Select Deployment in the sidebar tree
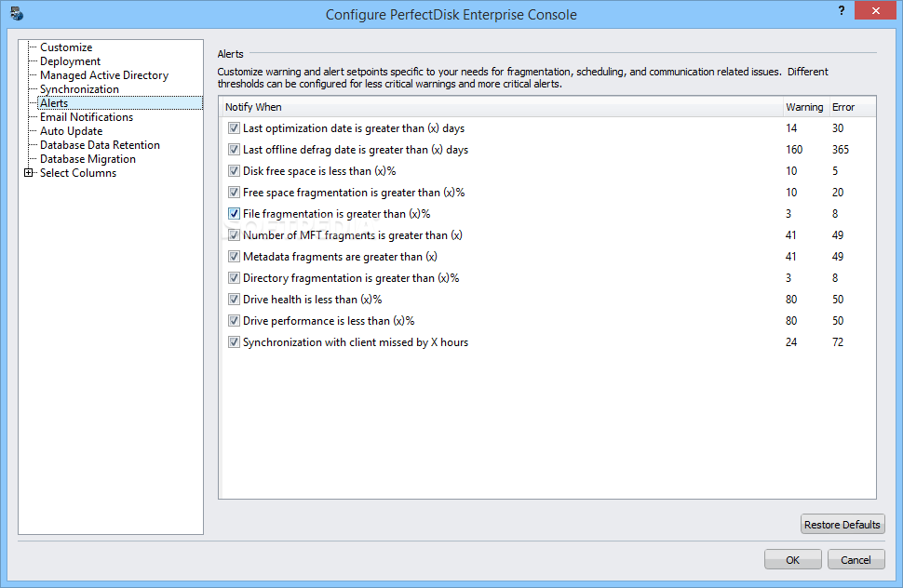This screenshot has width=903, height=588. pyautogui.click(x=70, y=61)
